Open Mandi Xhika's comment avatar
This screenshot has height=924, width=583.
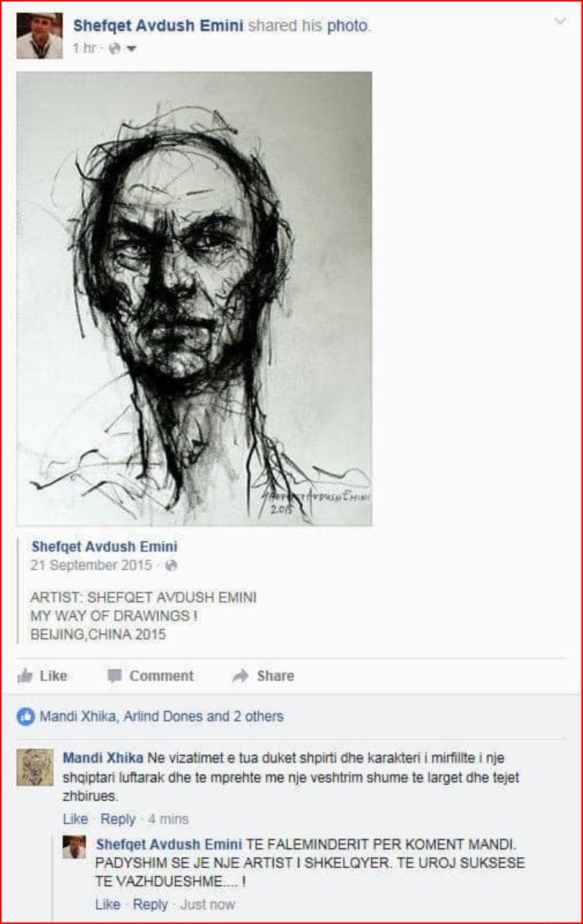pos(35,767)
